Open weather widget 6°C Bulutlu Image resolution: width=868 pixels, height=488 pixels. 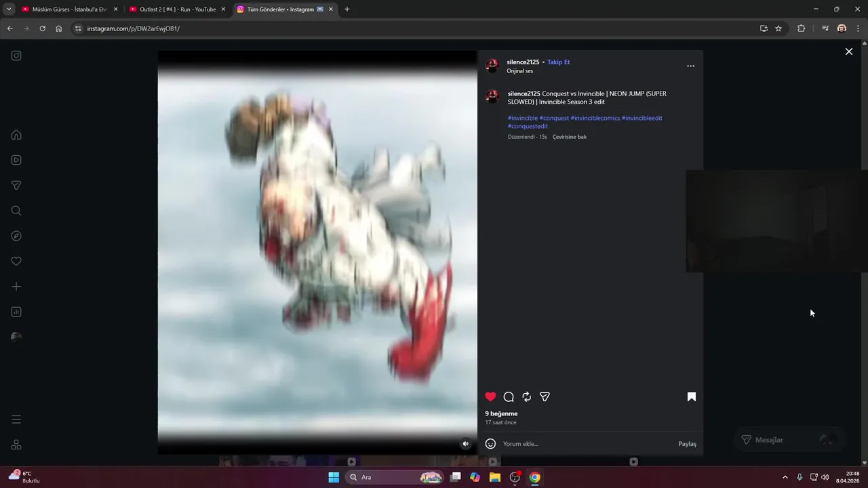24,476
